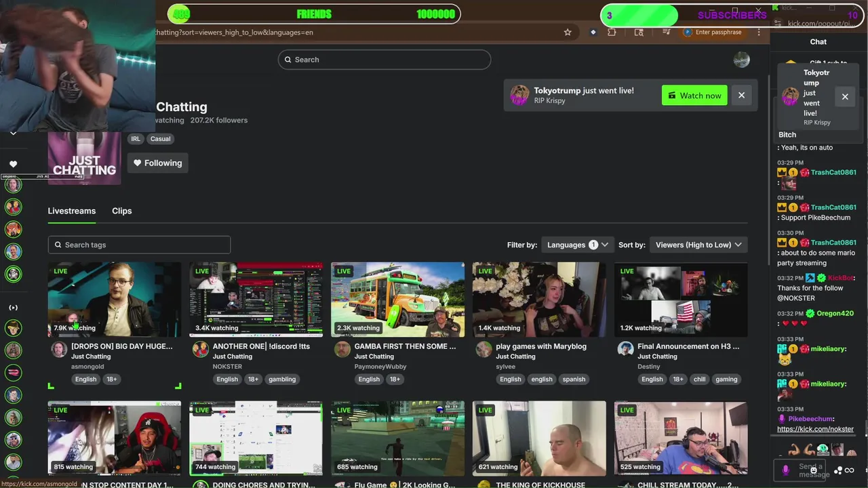Screen dimensions: 868x488
Task: Click Destiny channel avatar in stream card
Action: click(625, 349)
